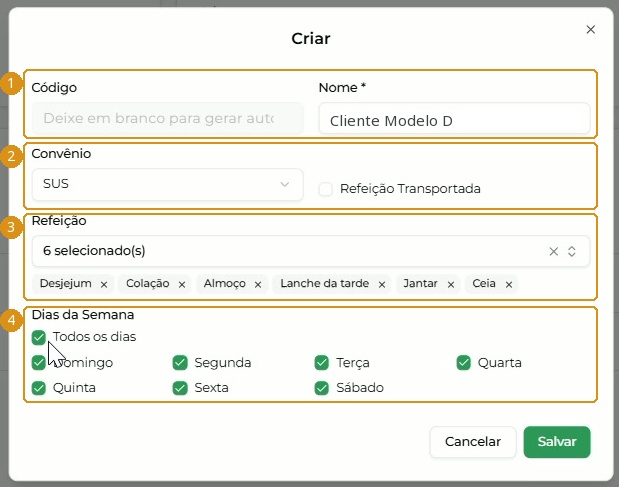Click the Almoço tag text

[x=225, y=283]
